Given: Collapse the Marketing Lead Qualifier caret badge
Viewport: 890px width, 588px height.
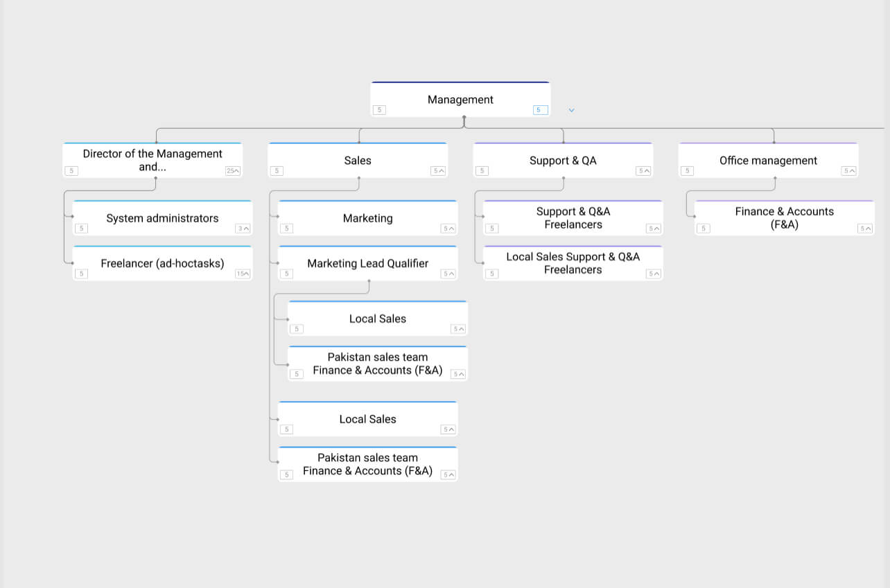Looking at the screenshot, I should (448, 274).
